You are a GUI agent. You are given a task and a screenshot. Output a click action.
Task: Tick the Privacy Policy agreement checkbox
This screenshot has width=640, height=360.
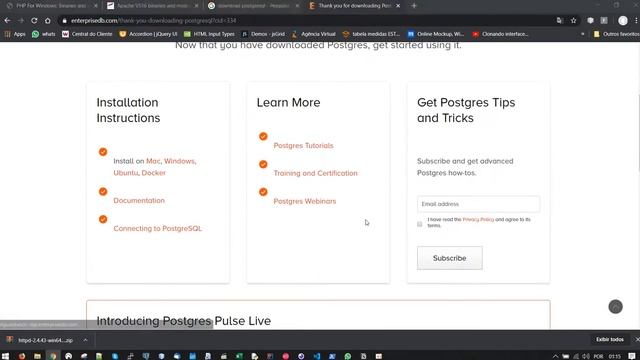click(420, 224)
